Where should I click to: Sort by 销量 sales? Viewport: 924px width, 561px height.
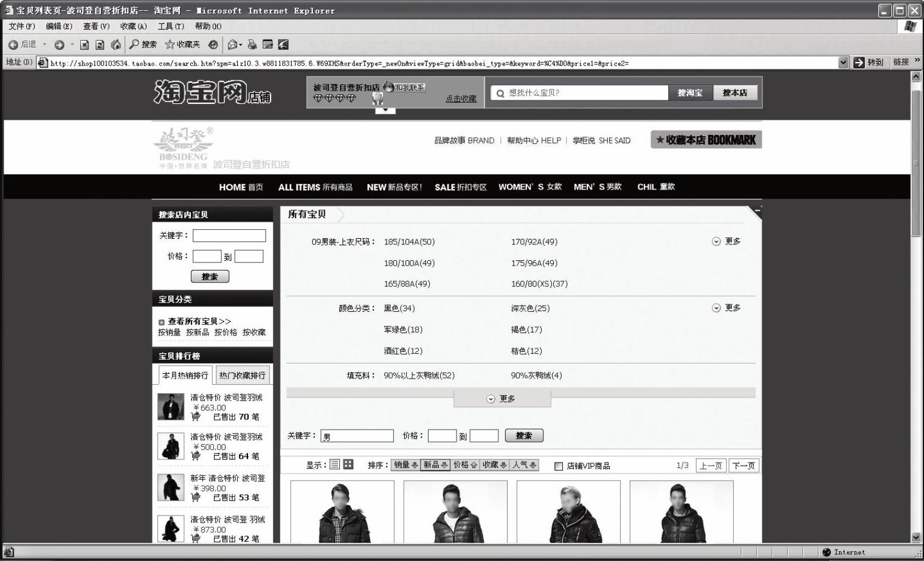tap(405, 465)
